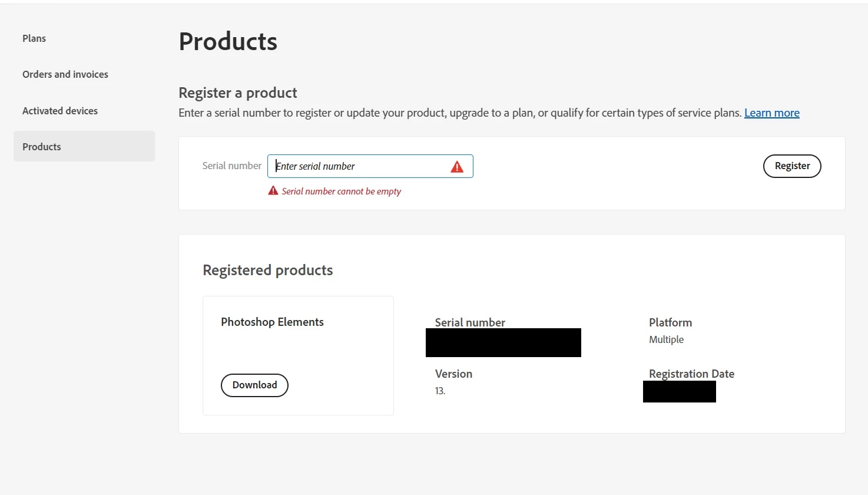Click the 'Version' label
868x495 pixels.
(x=453, y=374)
